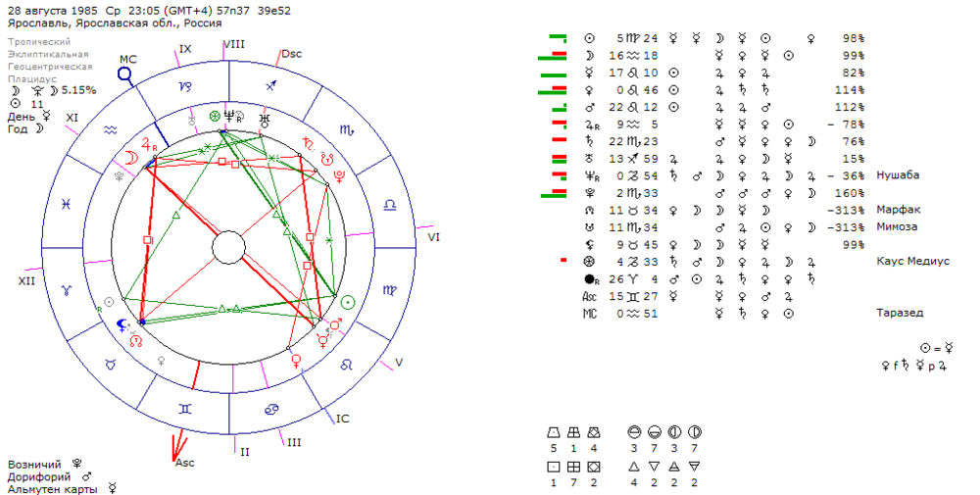Select the green Sun glyph in the chart wheel
Viewport: 980px width, 495px height.
[x=348, y=303]
